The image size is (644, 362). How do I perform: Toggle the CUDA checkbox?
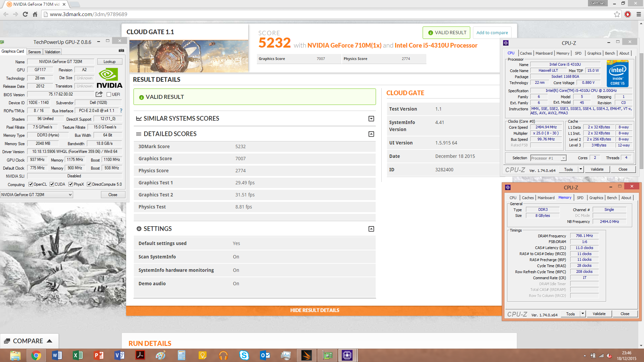pyautogui.click(x=52, y=184)
